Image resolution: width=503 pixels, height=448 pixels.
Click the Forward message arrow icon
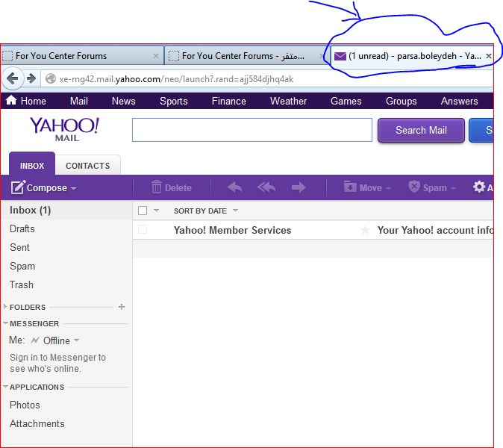click(x=299, y=187)
